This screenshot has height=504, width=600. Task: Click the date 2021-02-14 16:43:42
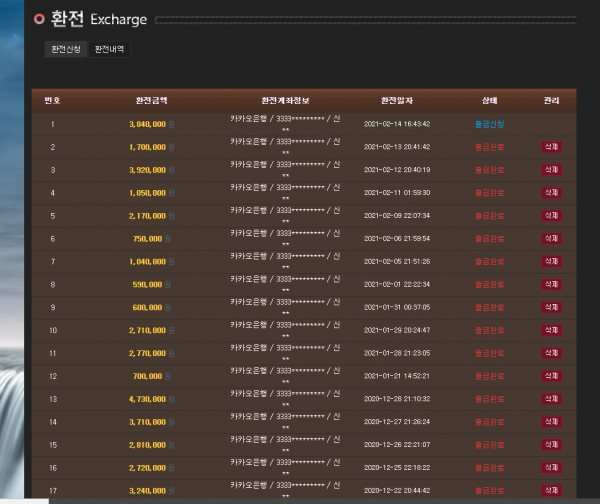tap(397, 124)
